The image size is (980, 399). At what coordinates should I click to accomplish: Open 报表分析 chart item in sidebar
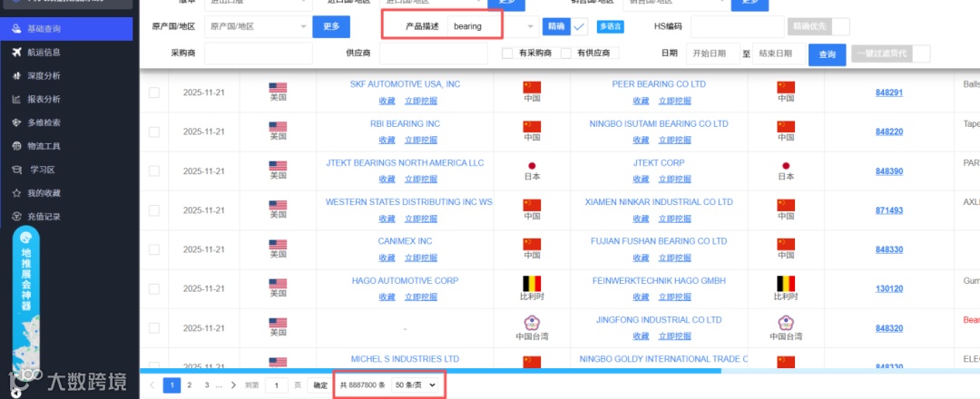[66, 99]
